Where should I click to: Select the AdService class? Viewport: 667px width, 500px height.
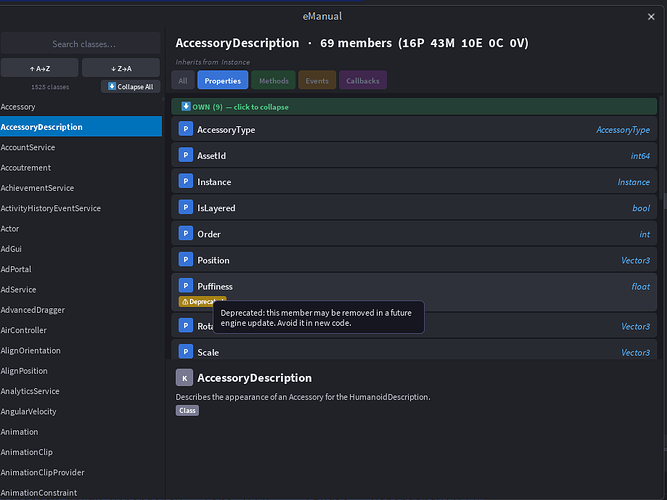click(81, 289)
